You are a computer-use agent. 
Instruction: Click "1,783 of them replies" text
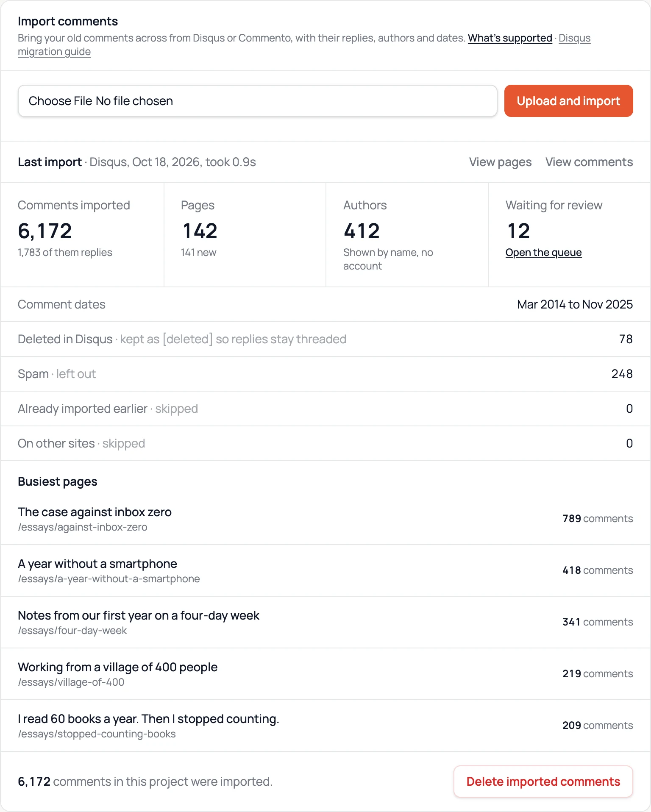[x=65, y=253]
